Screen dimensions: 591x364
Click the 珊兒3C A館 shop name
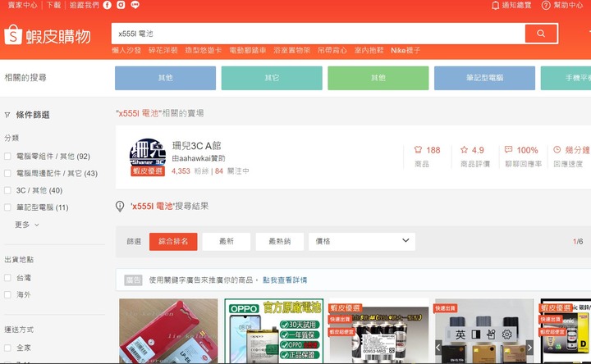[x=197, y=146]
